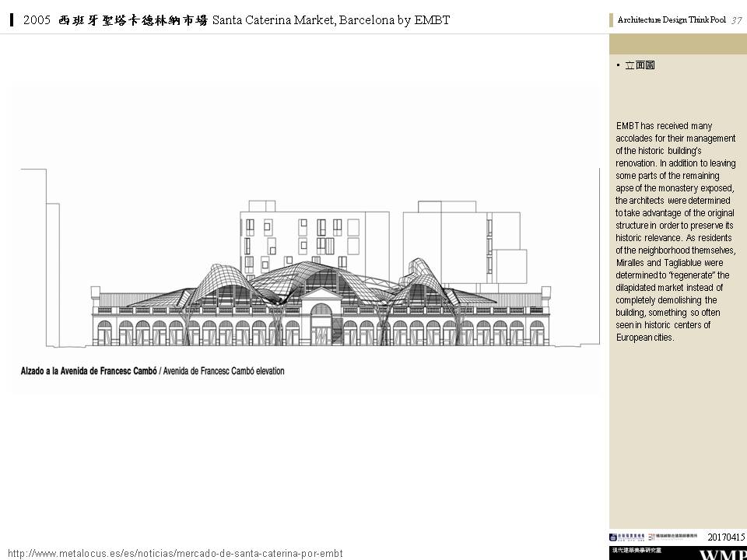The image size is (747, 560).
Task: Click the tan marker before ThinkPool header
Action: click(612, 20)
